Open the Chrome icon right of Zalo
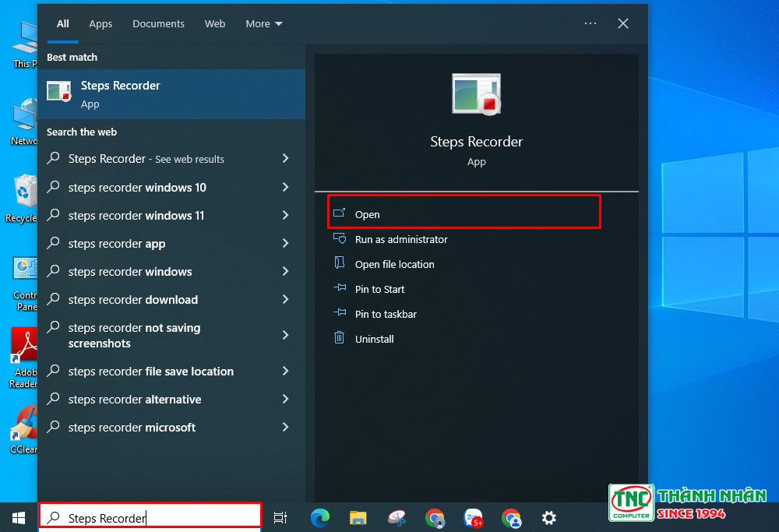Image resolution: width=779 pixels, height=532 pixels. tap(511, 518)
